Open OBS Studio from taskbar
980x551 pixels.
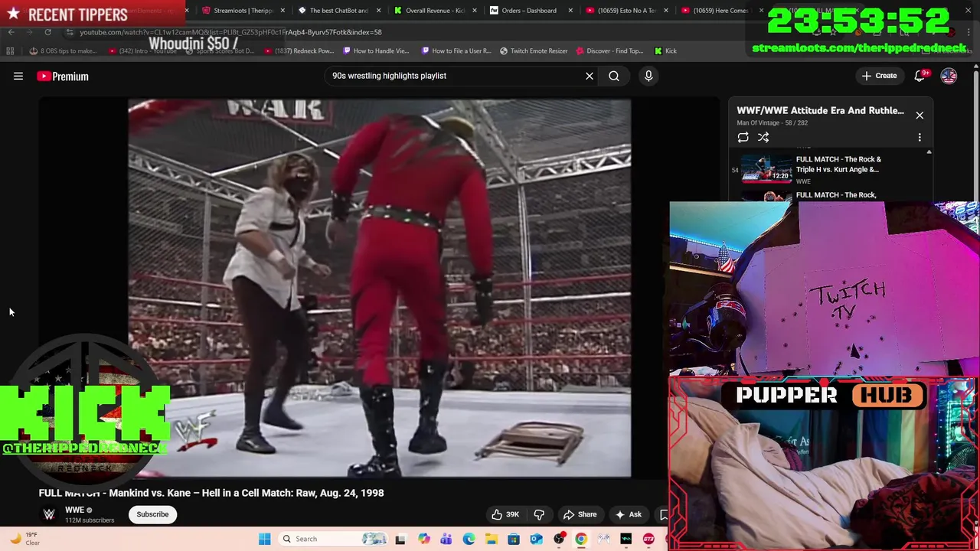559,539
